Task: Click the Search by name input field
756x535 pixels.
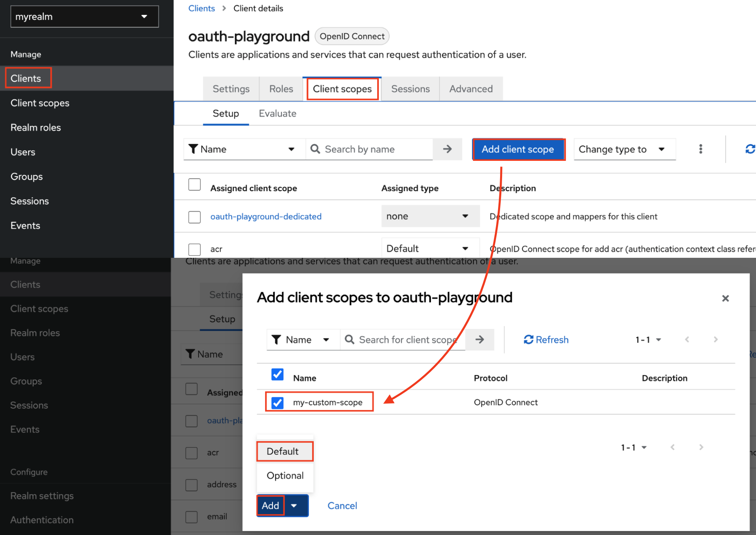Action: pos(369,149)
